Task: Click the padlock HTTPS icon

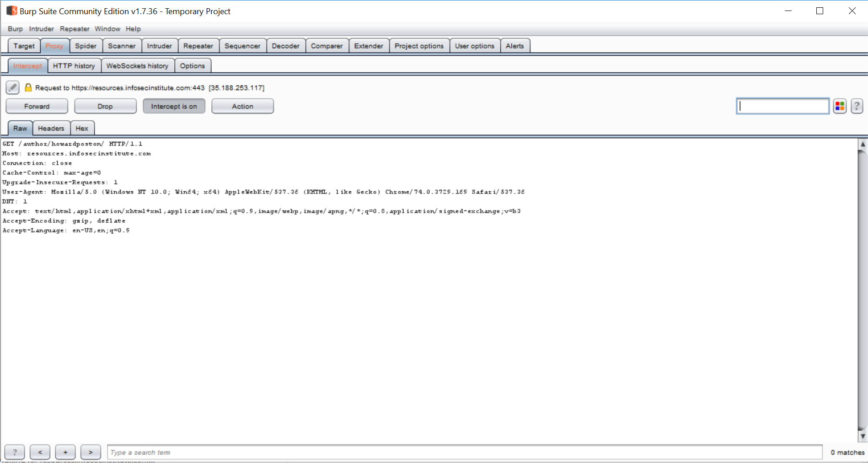Action: (28, 87)
